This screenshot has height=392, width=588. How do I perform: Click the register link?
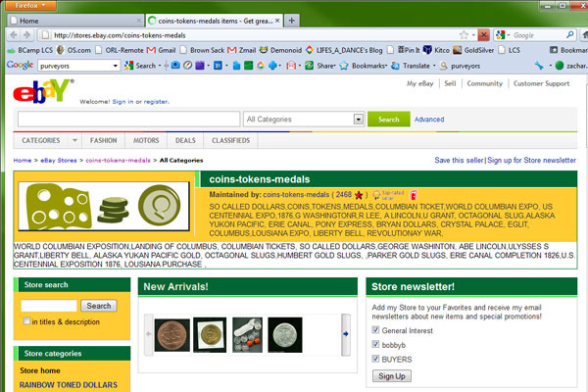tap(156, 102)
